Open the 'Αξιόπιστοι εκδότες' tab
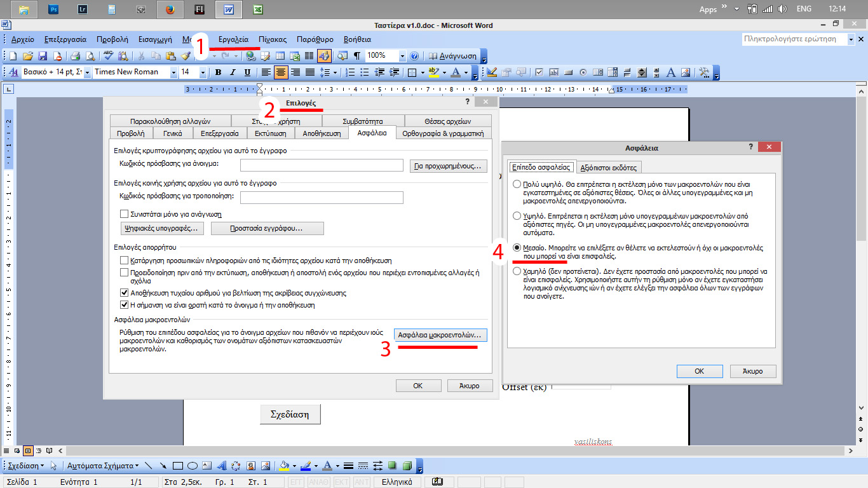This screenshot has height=488, width=868. point(609,167)
